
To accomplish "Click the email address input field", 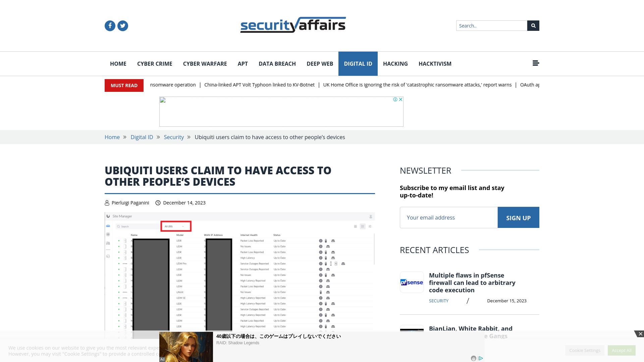I will click(x=448, y=217).
